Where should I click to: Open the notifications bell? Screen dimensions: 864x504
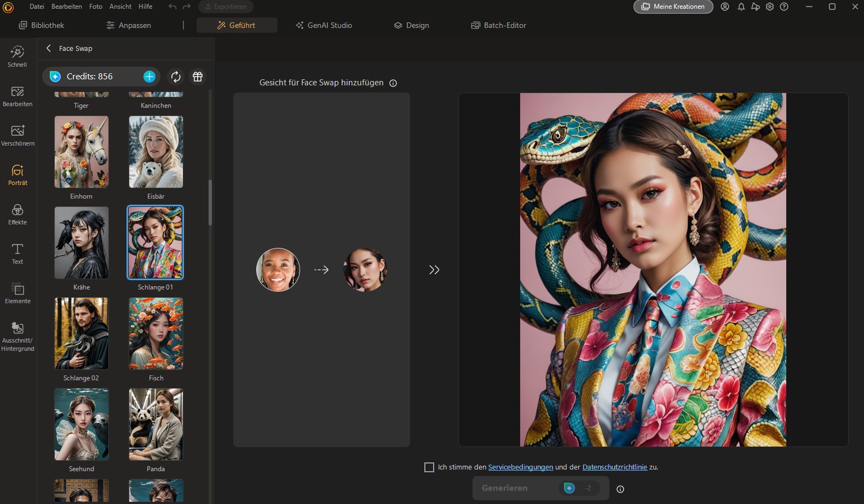(741, 7)
